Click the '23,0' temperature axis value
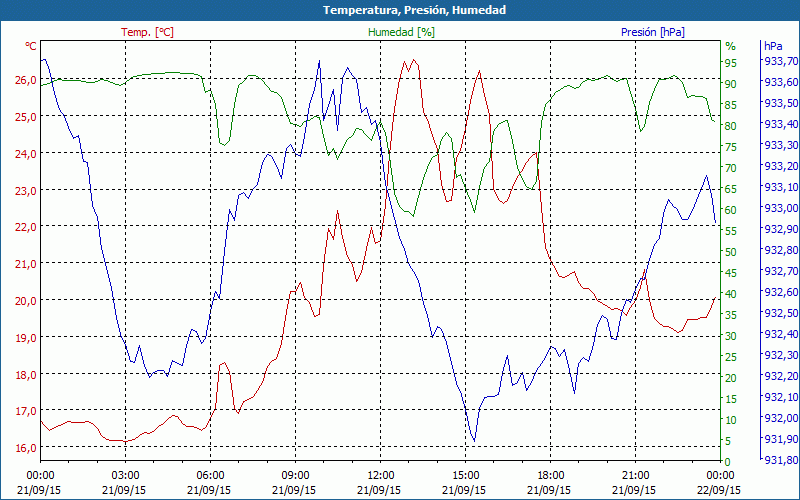The image size is (800, 500). pyautogui.click(x=27, y=190)
